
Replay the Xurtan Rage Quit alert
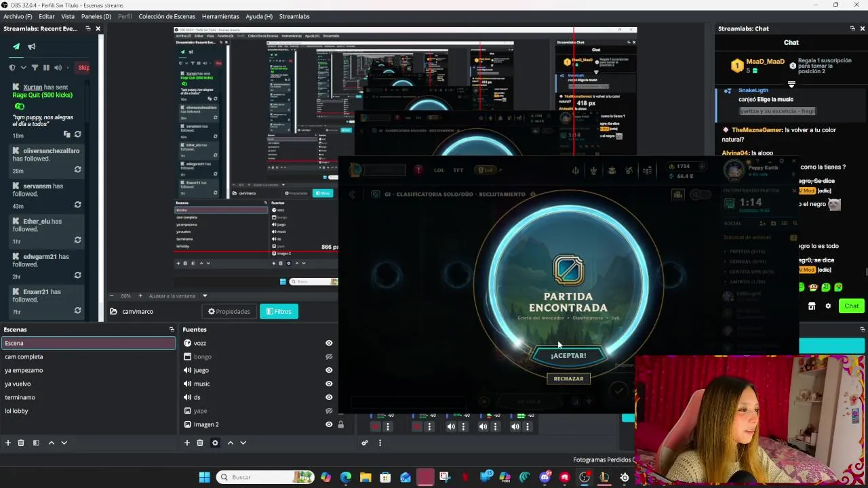77,135
